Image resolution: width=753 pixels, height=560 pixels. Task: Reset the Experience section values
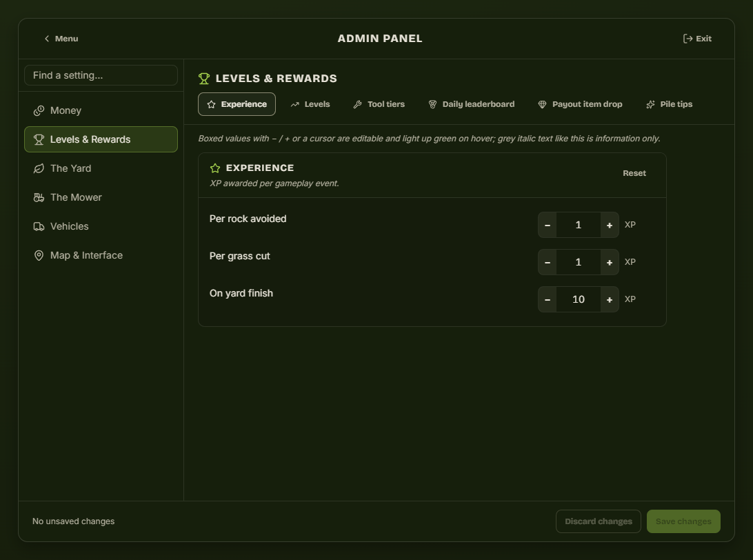(634, 173)
